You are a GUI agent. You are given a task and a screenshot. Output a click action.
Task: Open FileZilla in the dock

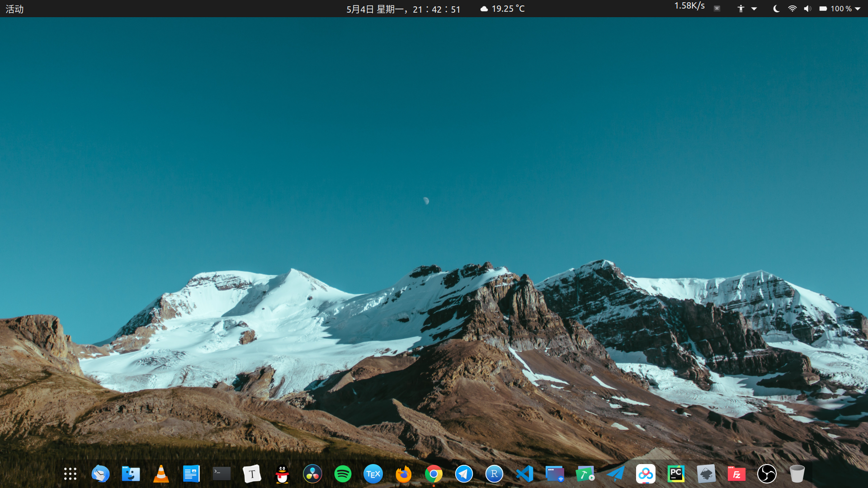tap(736, 474)
